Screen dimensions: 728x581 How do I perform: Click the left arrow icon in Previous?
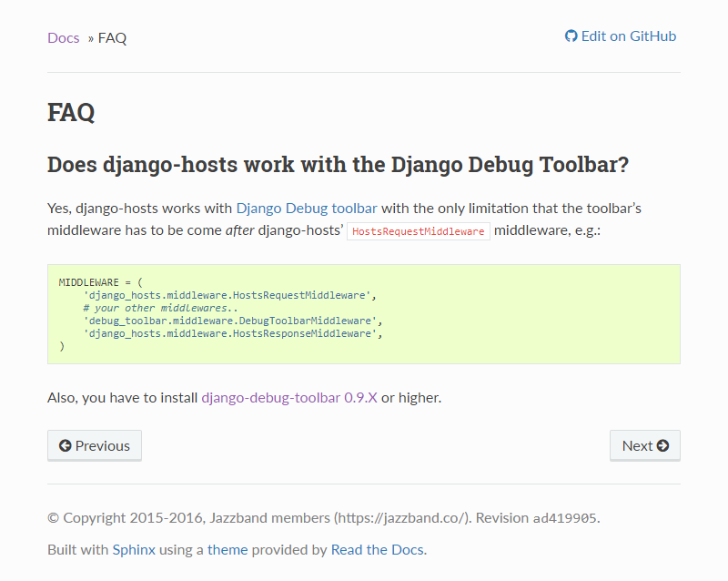click(65, 445)
